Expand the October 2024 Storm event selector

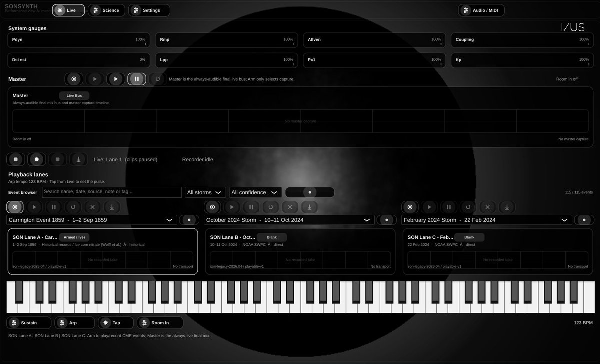289,220
